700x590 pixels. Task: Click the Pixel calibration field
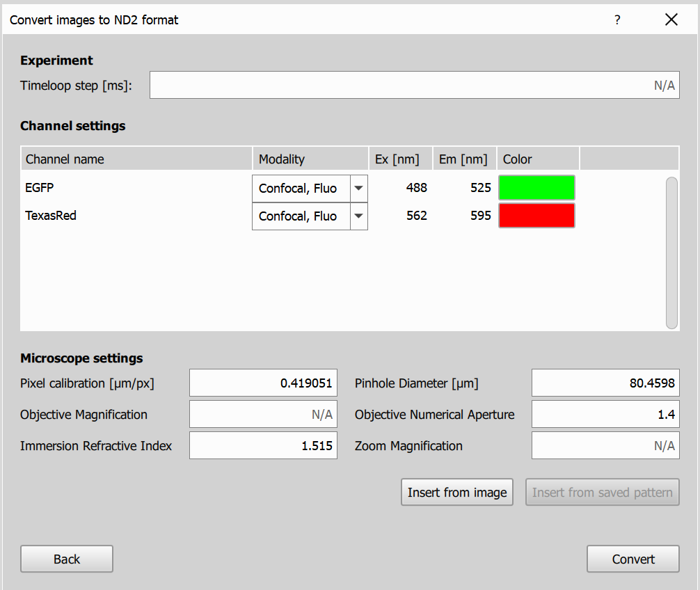tap(262, 383)
